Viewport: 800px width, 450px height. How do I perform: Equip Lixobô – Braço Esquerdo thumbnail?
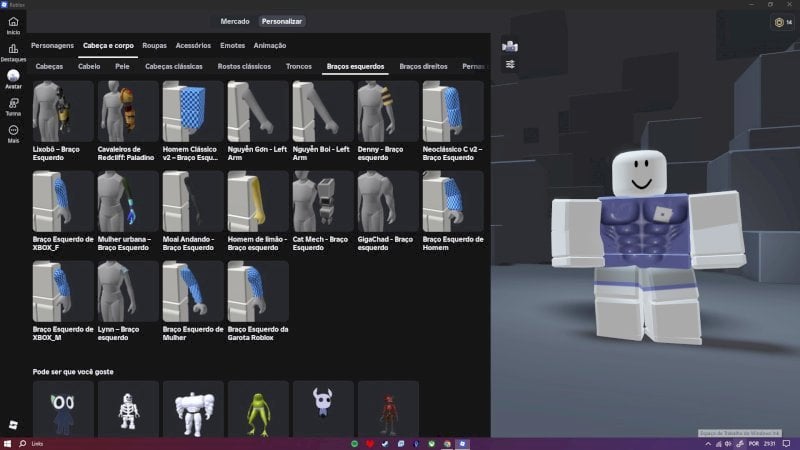point(63,111)
